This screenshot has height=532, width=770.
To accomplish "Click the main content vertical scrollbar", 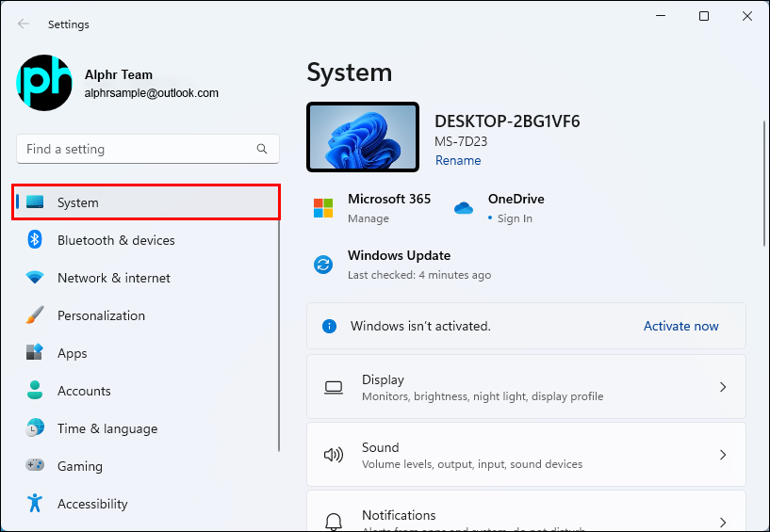I will pyautogui.click(x=764, y=183).
